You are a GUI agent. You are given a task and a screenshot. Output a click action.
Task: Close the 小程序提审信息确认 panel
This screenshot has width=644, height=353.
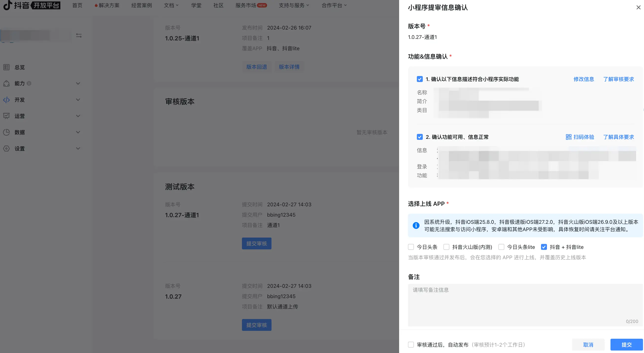(x=638, y=7)
